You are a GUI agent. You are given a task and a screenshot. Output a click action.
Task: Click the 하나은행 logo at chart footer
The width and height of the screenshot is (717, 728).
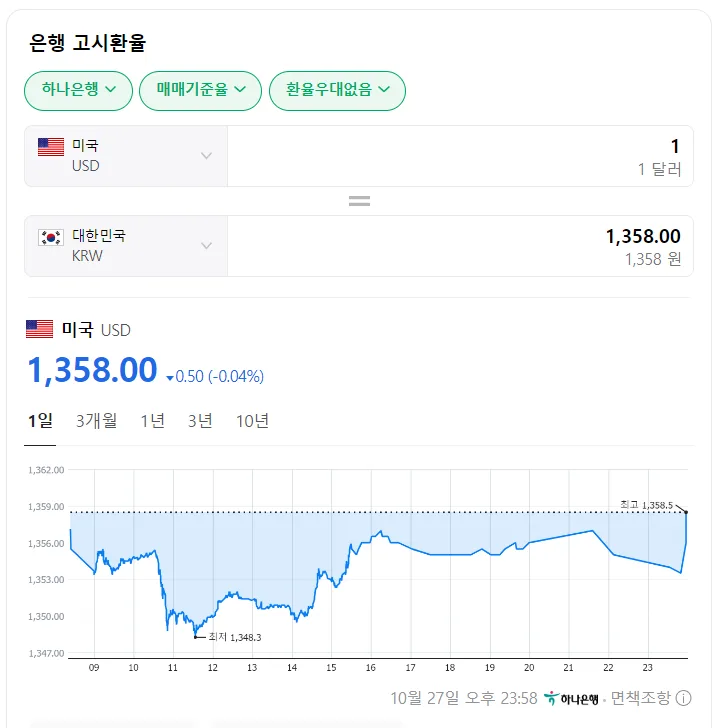pos(571,698)
